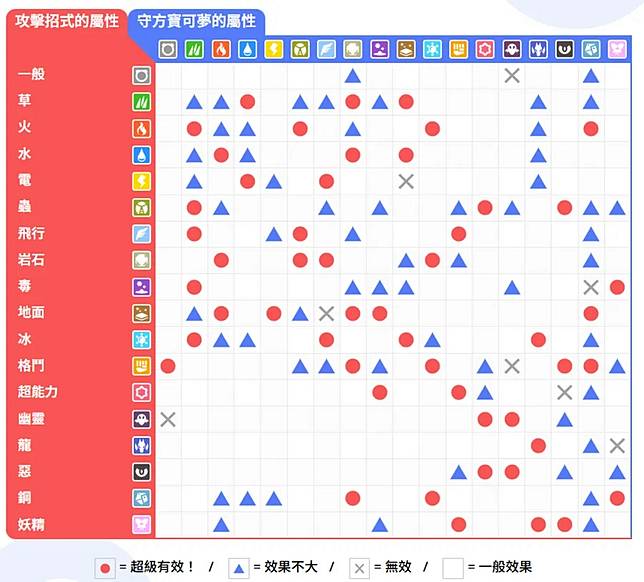Click the 惡 (Dark) icon in defender header row
This screenshot has height=582, width=644.
[564, 49]
